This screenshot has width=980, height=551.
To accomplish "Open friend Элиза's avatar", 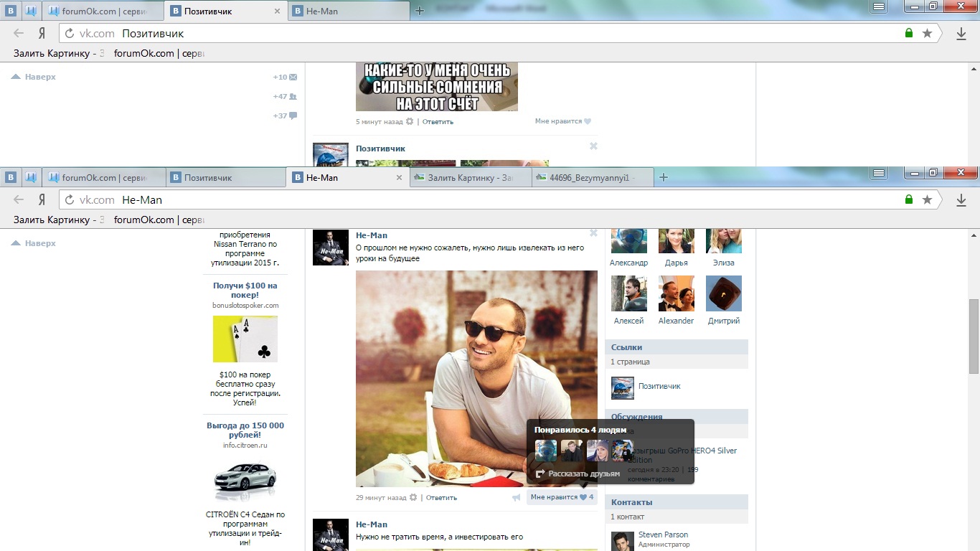I will pos(724,241).
